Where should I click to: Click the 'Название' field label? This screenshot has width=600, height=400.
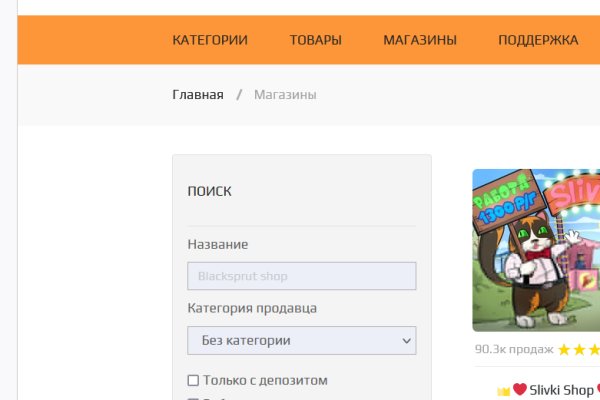(218, 244)
